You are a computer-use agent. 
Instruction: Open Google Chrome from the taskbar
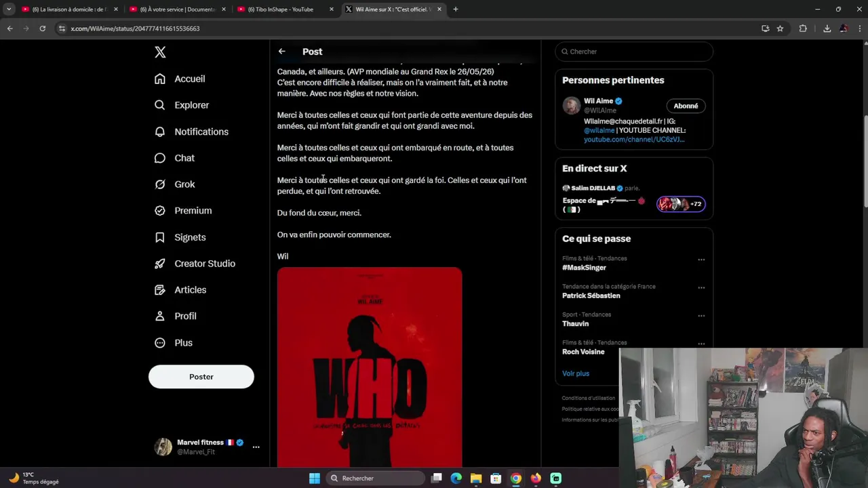(516, 479)
